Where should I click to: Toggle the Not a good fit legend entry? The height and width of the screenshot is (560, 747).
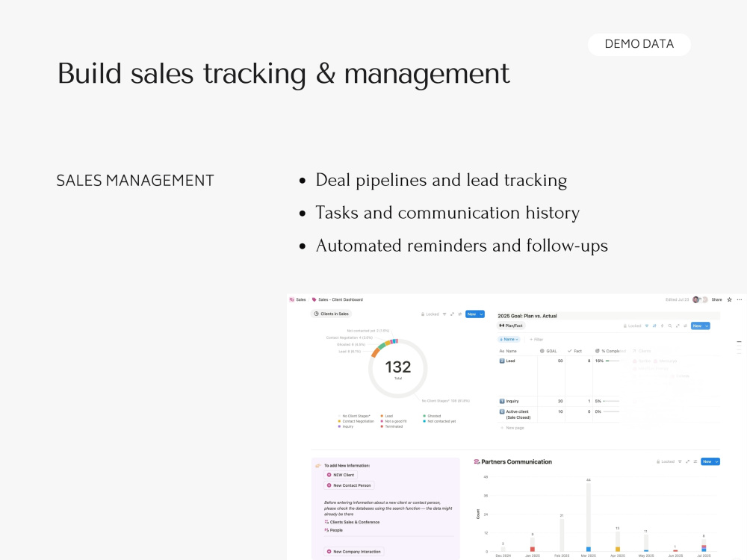tap(394, 421)
